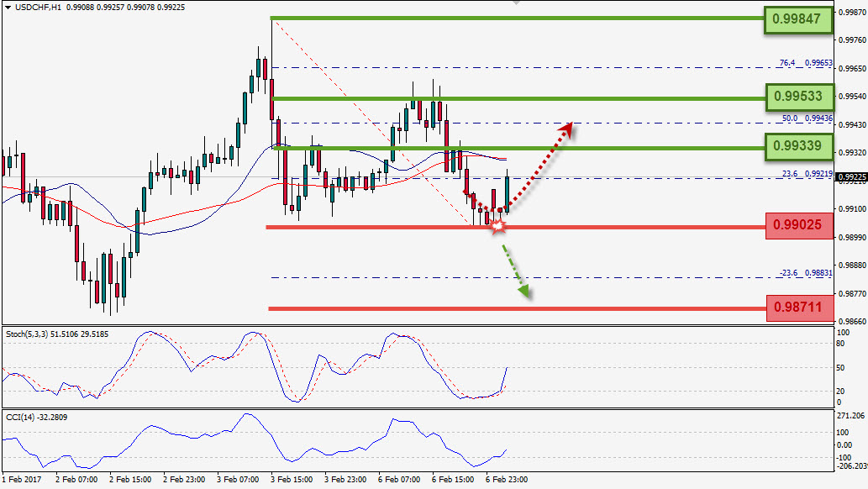Screen dimensions: 868x489
Task: Click the 0.98990 price scale value
Action: pos(853,237)
